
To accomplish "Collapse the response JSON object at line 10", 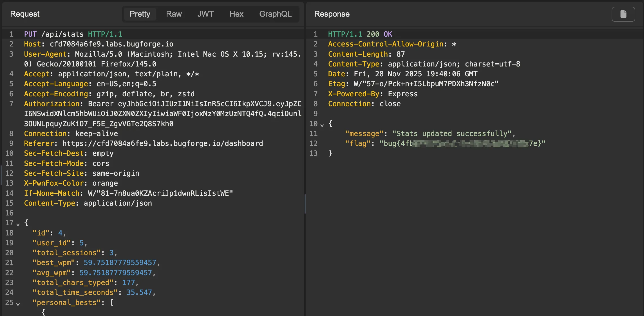I will tap(322, 125).
